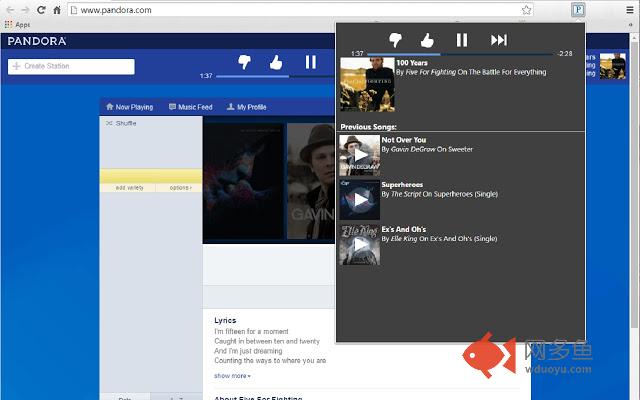Expand lyrics with show more
Screen dimensions: 640x400
[x=232, y=376]
